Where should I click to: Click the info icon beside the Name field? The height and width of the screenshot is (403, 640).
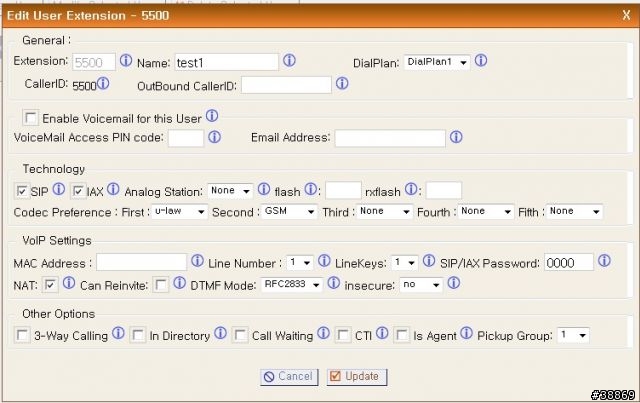(289, 60)
